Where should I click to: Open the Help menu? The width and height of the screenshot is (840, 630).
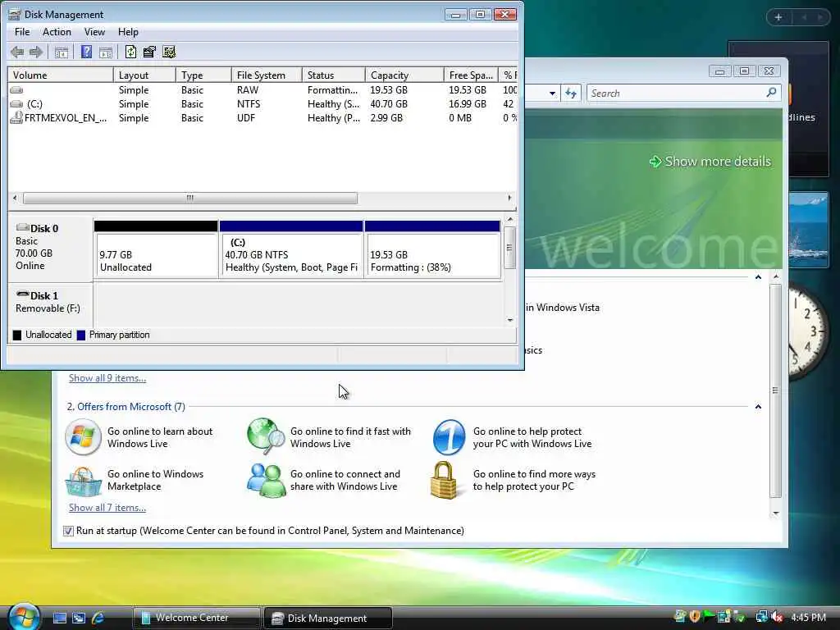[x=128, y=32]
